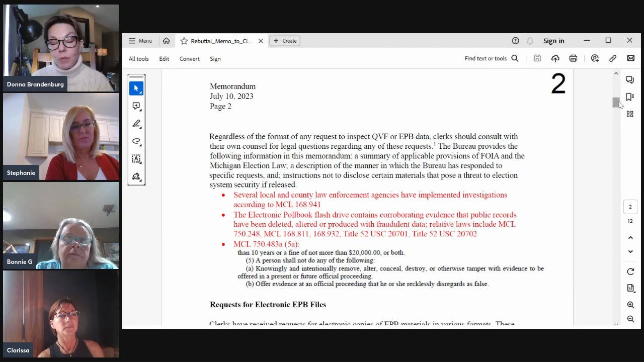Click the heading 'Requests for Electronic EPB Files'

point(268,305)
